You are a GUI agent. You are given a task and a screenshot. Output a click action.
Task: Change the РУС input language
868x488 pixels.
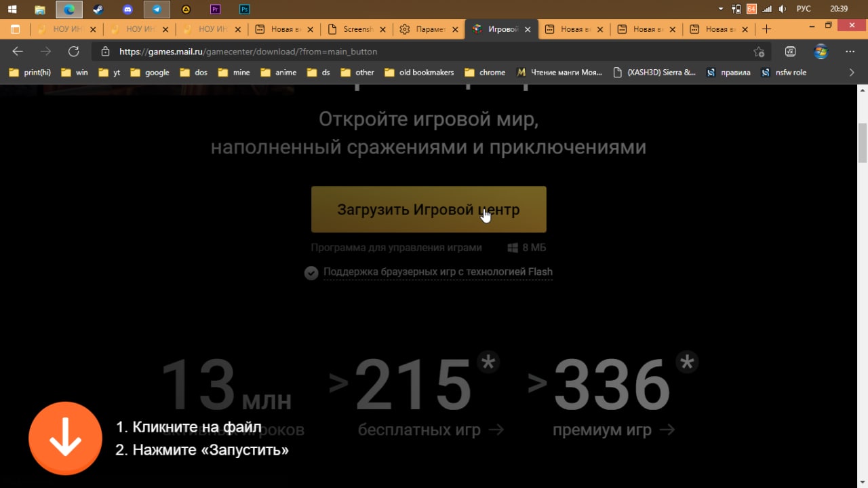(804, 9)
